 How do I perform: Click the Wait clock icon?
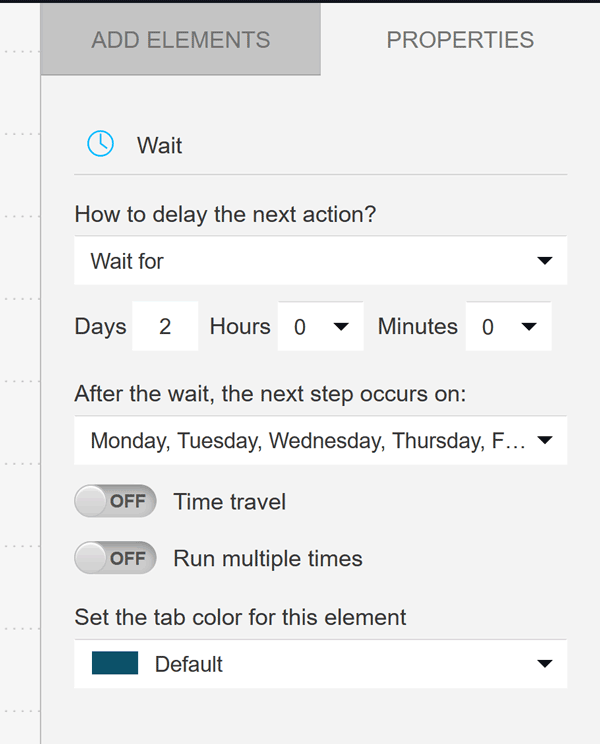[x=101, y=145]
